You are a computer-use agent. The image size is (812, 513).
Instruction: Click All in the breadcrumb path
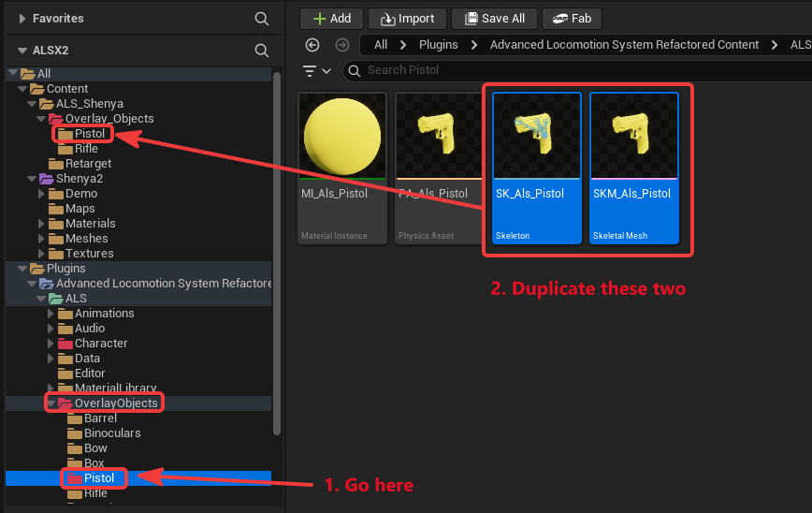pyautogui.click(x=381, y=45)
